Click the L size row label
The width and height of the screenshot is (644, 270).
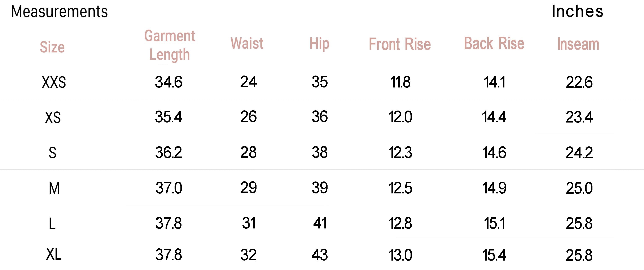(52, 223)
